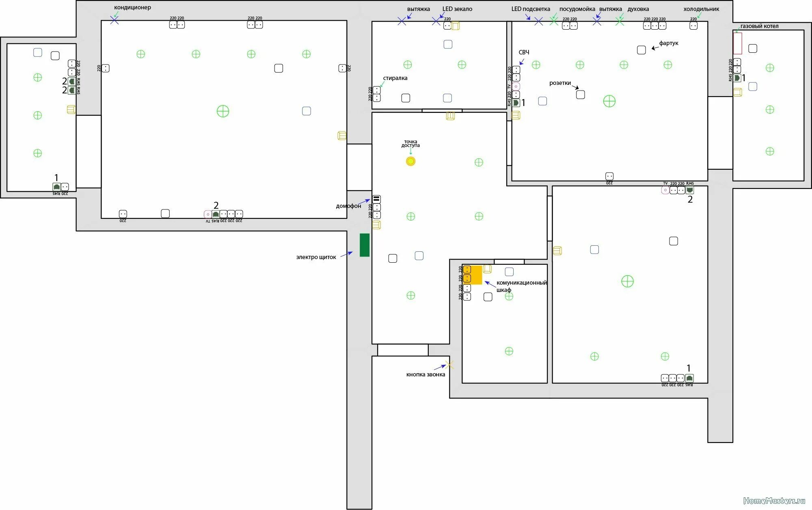Click the холодильник label
This screenshot has width=812, height=510.
(x=701, y=9)
